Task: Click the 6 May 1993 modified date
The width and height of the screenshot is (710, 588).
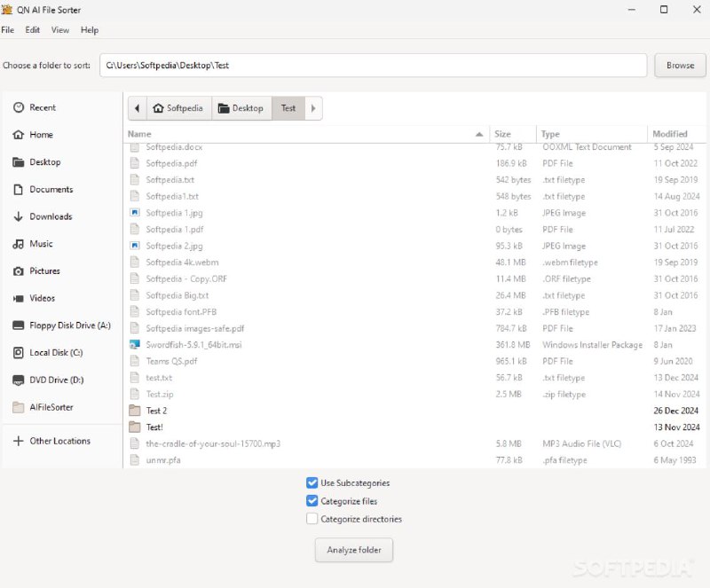Action: pyautogui.click(x=674, y=460)
